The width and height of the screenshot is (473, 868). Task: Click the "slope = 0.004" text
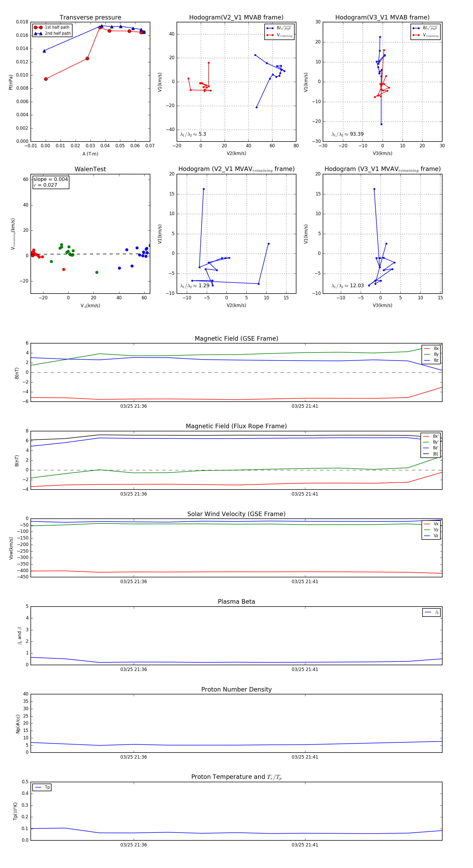click(50, 179)
